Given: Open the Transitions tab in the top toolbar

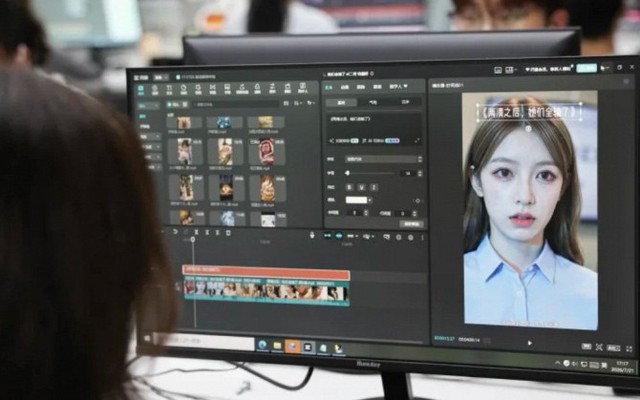Looking at the screenshot, I should [x=213, y=89].
